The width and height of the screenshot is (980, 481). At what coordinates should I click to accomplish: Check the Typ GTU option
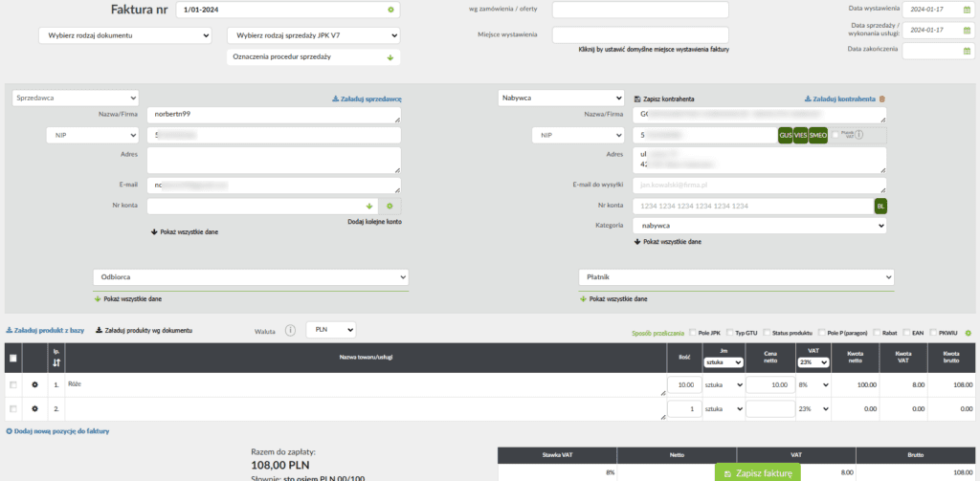[732, 333]
